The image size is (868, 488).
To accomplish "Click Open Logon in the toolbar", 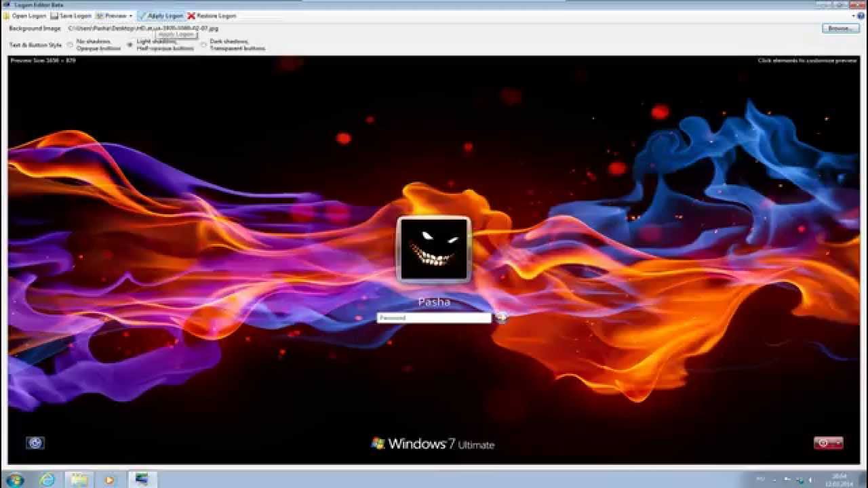I will pos(24,16).
